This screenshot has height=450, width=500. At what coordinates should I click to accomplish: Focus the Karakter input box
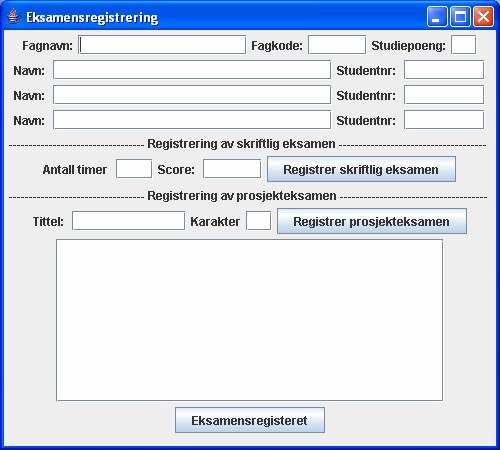click(x=259, y=221)
